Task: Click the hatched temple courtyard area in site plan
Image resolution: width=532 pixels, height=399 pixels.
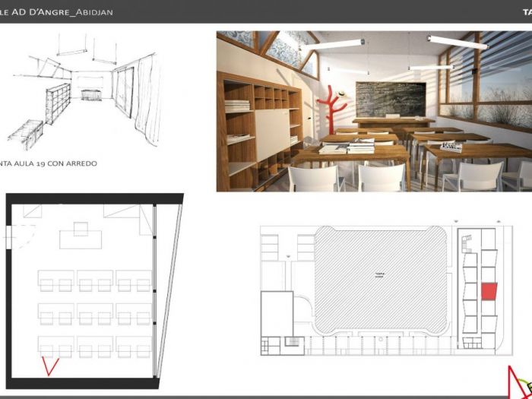Action: click(381, 280)
